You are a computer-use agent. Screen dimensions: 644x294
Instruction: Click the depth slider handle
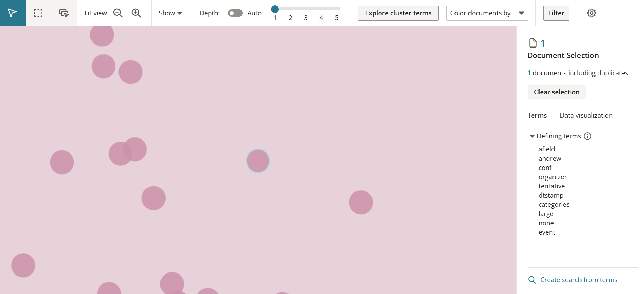point(275,9)
